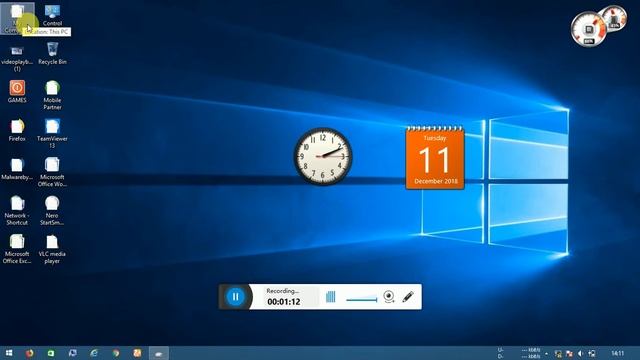The height and width of the screenshot is (360, 640).
Task: Open the Recycle Bin
Action: [52, 54]
